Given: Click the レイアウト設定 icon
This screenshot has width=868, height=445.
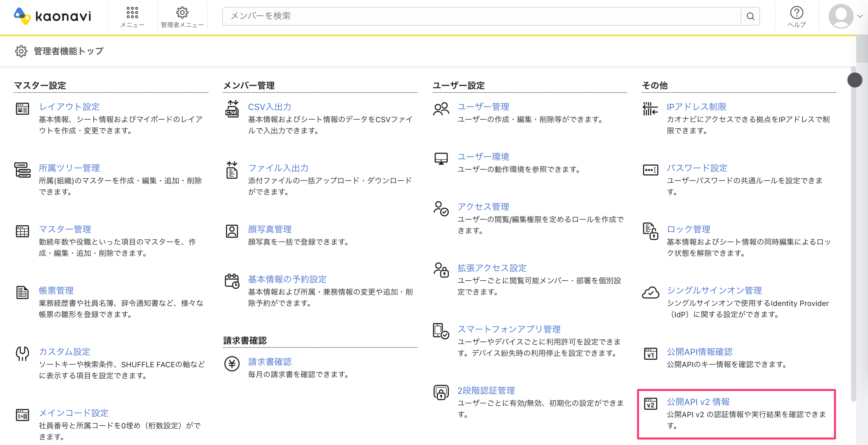Looking at the screenshot, I should click(x=22, y=108).
